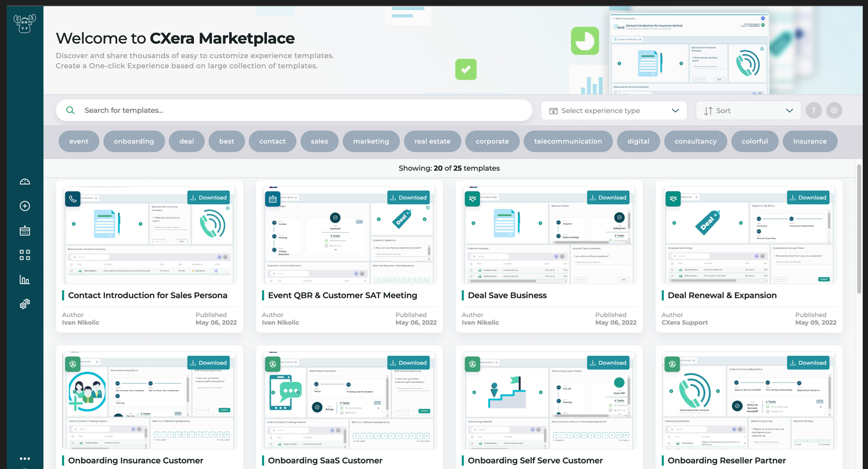This screenshot has height=469, width=868.
Task: Filter by the telecommunication tag
Action: [x=568, y=142]
